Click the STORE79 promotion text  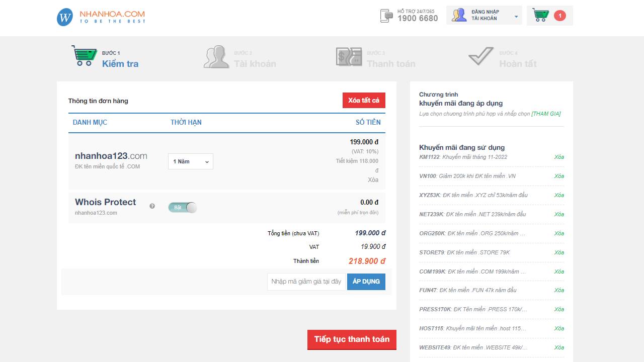click(x=464, y=252)
